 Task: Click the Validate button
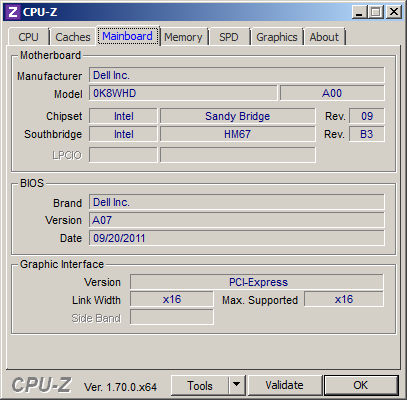tap(284, 385)
